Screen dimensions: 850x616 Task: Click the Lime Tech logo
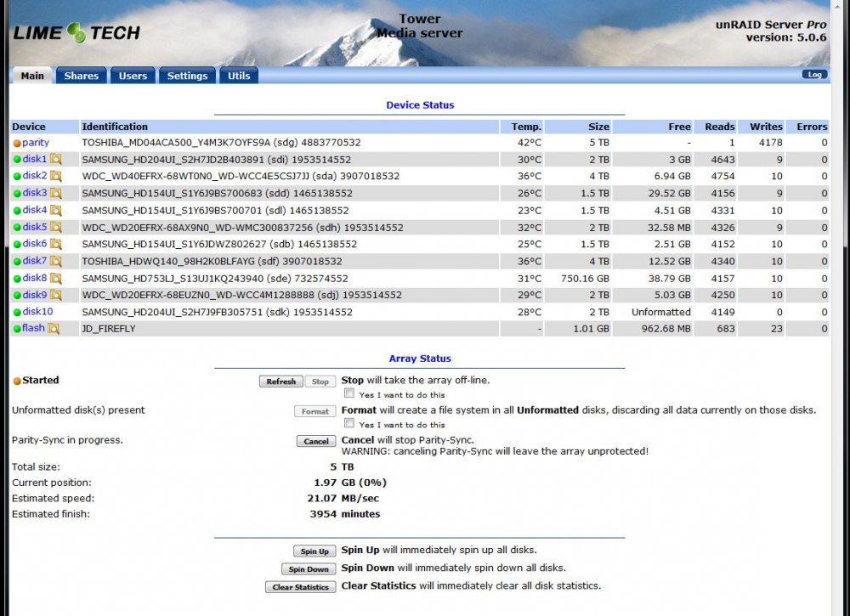coord(76,32)
